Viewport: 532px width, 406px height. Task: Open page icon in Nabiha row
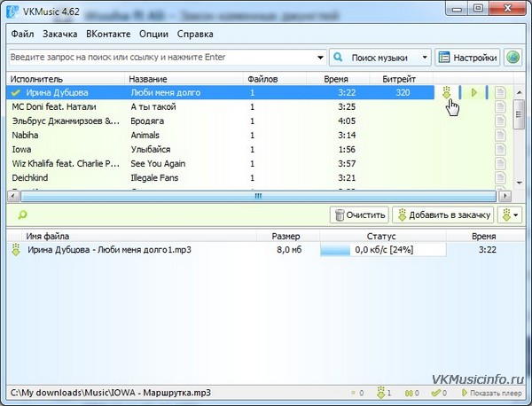(500, 136)
